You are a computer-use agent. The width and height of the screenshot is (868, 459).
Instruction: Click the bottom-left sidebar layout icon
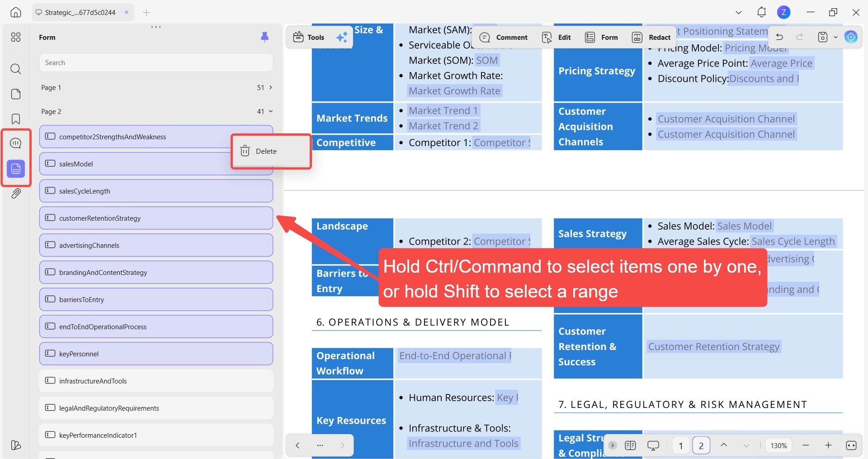pos(16,445)
